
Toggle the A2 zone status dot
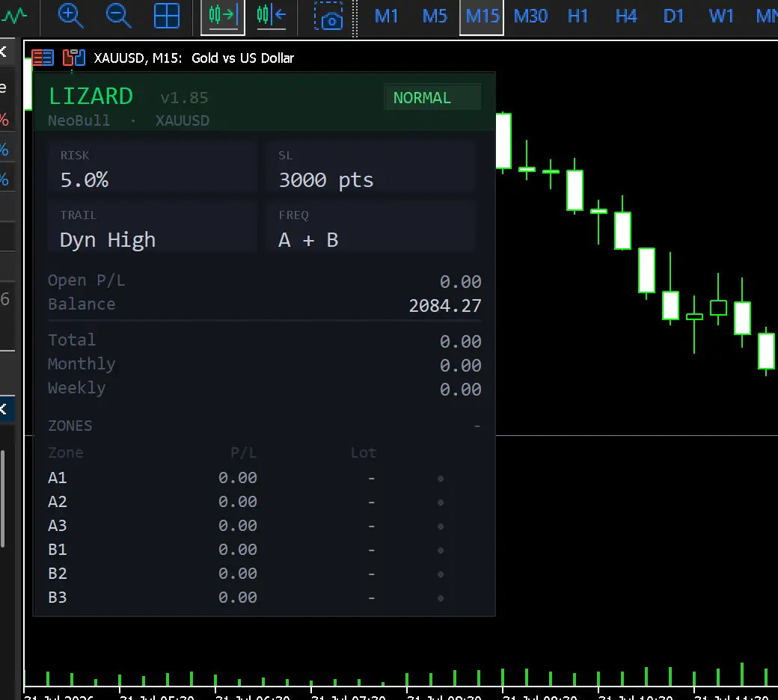pos(440,503)
